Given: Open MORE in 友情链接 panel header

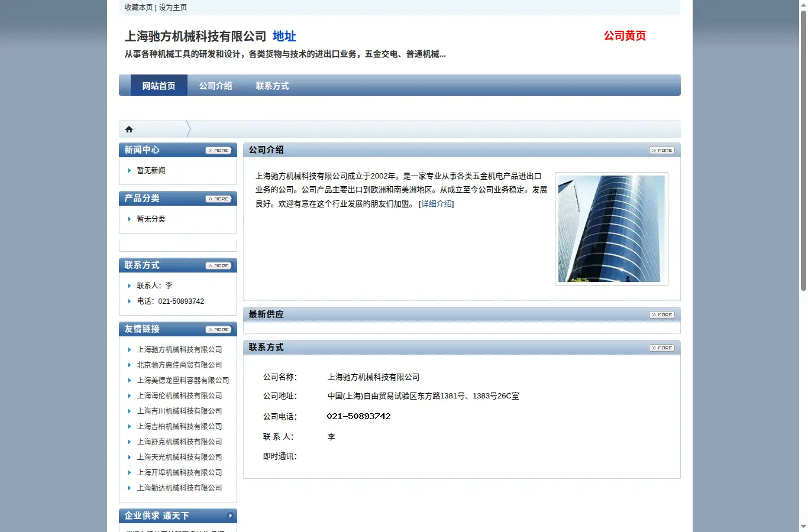Looking at the screenshot, I should [x=218, y=330].
